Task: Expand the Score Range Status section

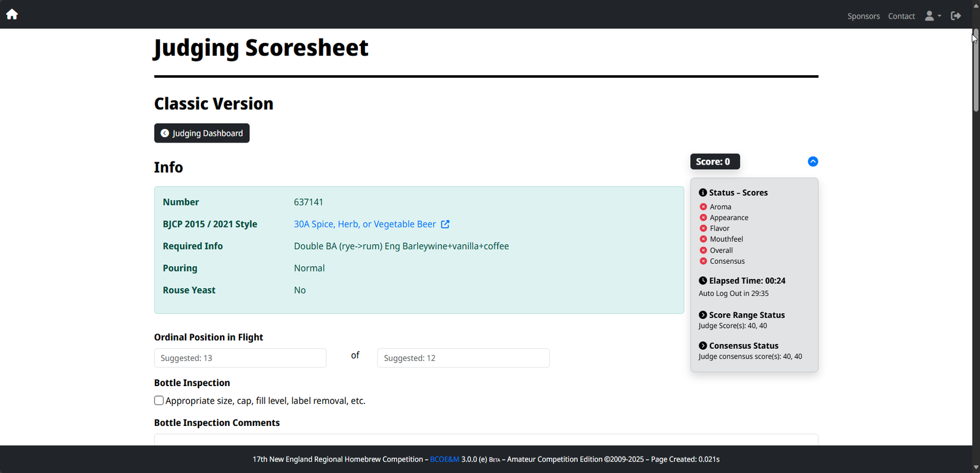Action: (x=703, y=315)
